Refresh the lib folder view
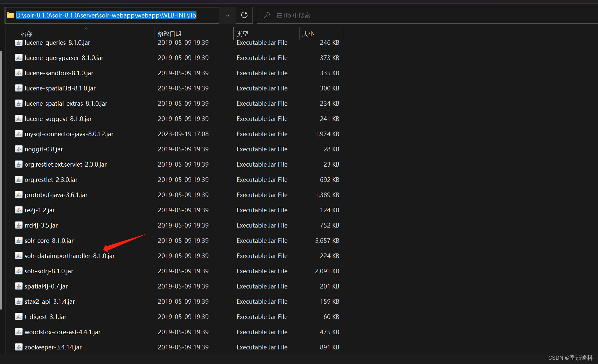This screenshot has height=364, width=598. [244, 15]
